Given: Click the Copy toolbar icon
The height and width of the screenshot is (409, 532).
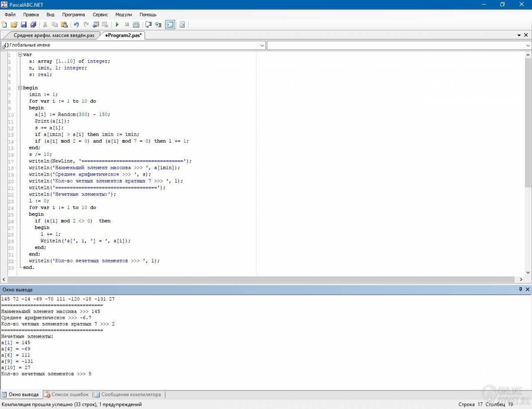Looking at the screenshot, I should coord(55,25).
